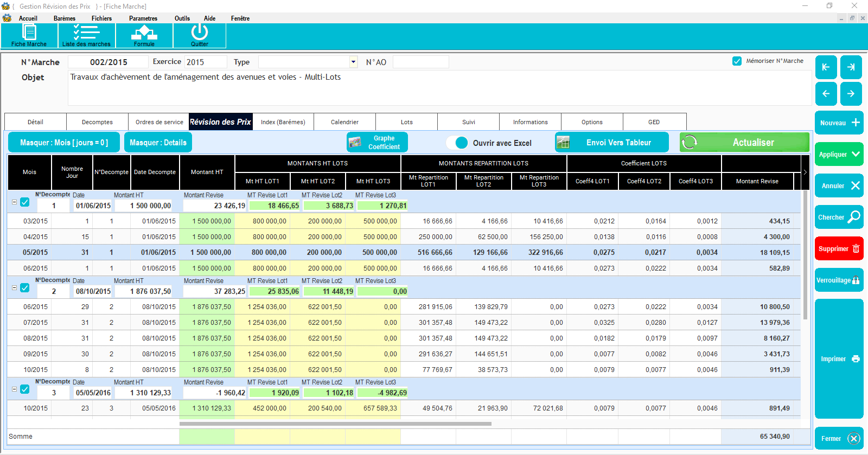Jump to first record arrow button
This screenshot has width=868, height=455.
click(826, 67)
